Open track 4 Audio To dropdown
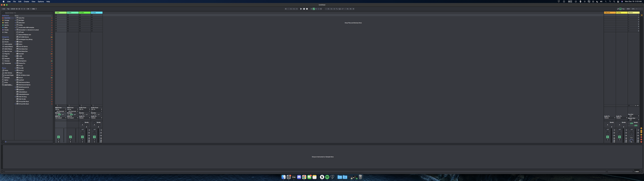 click(x=97, y=118)
